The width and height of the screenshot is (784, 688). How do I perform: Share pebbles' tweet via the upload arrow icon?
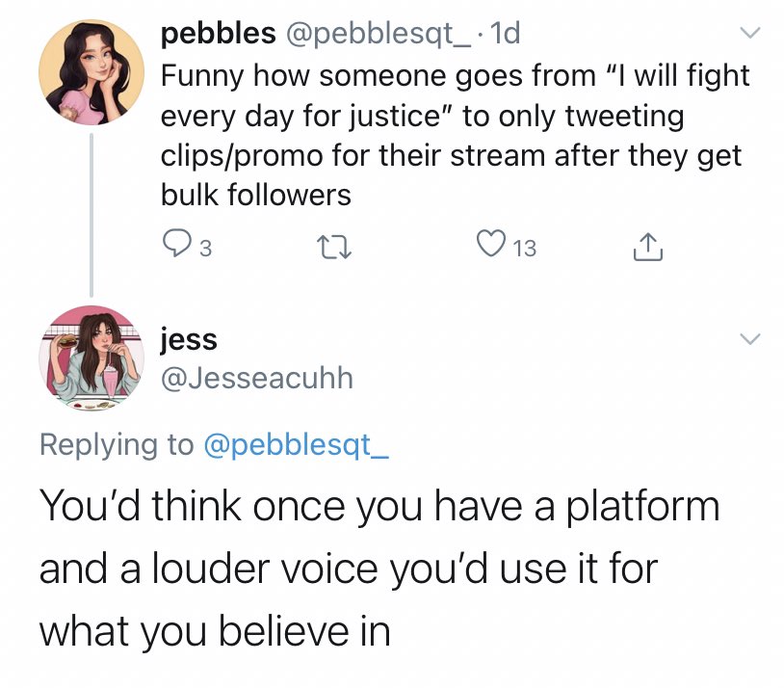[646, 249]
